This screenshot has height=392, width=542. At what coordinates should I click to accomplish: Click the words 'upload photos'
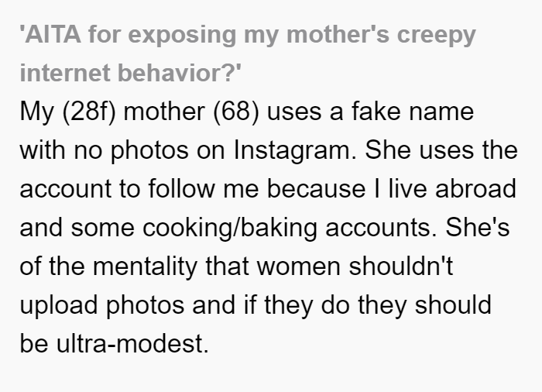click(102, 306)
